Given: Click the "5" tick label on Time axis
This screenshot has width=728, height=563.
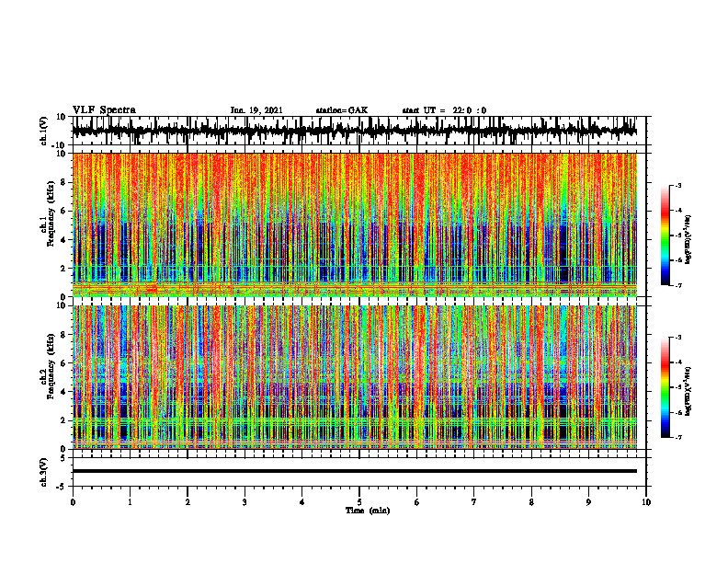Looking at the screenshot, I should [359, 502].
